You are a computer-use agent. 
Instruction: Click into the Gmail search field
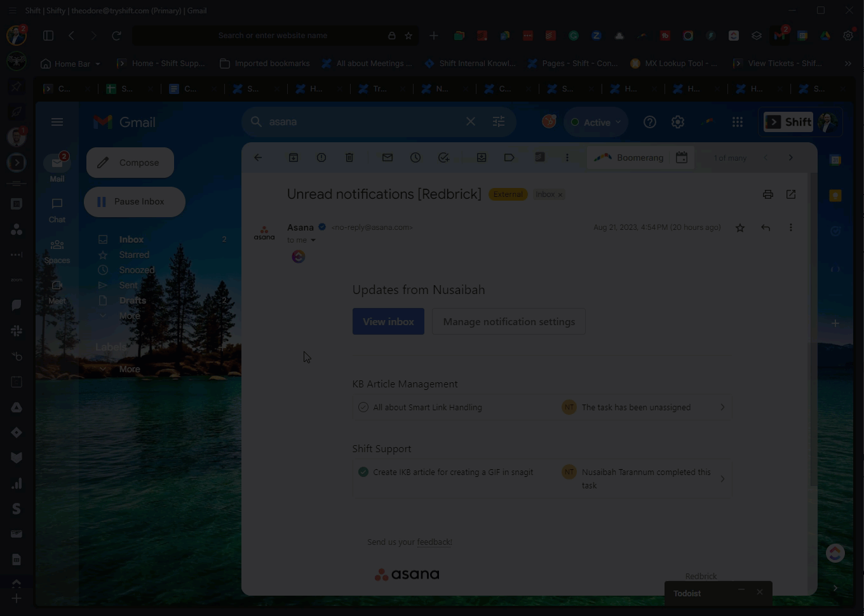[x=362, y=121]
